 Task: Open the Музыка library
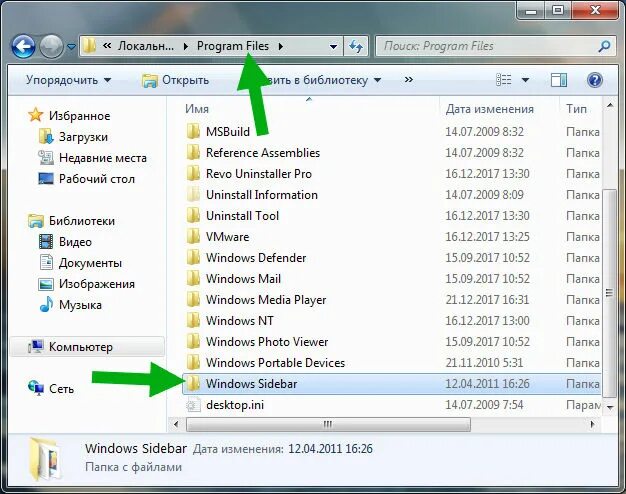[80, 305]
